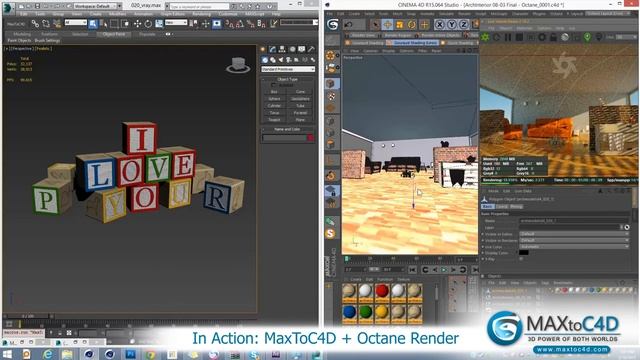Open the selection filter All dropdown
The width and height of the screenshot is (640, 360).
coord(76,23)
